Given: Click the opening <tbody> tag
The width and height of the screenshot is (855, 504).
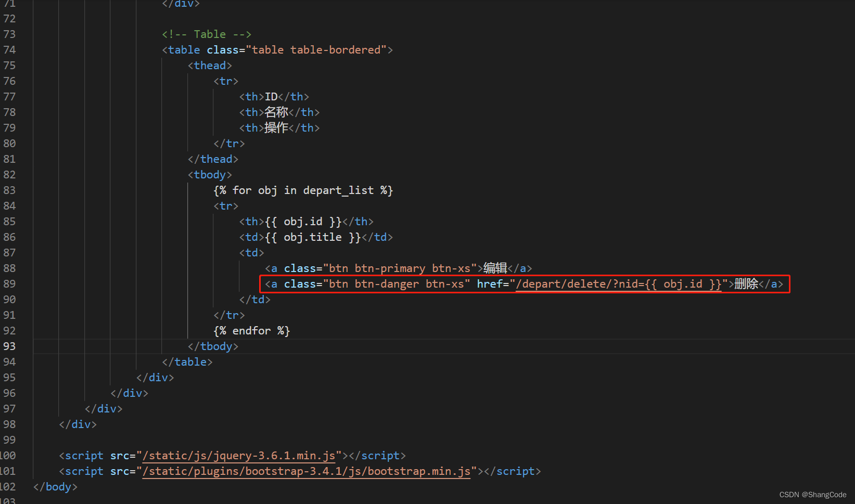Looking at the screenshot, I should click(210, 175).
